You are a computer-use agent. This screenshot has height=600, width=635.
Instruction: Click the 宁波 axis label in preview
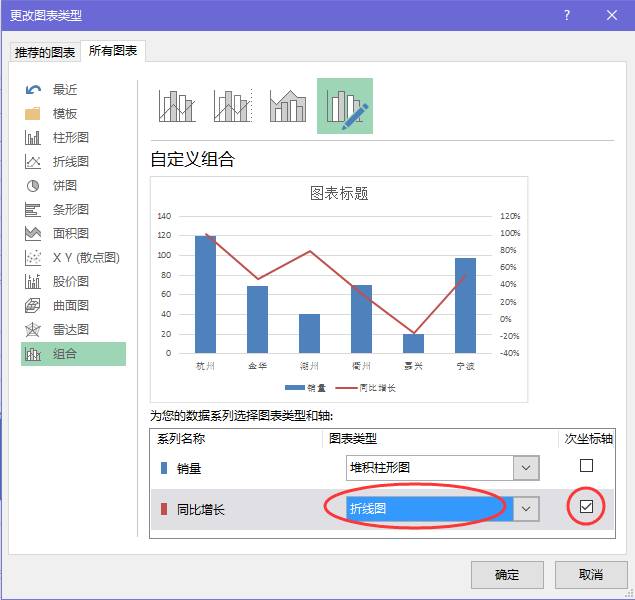click(465, 366)
